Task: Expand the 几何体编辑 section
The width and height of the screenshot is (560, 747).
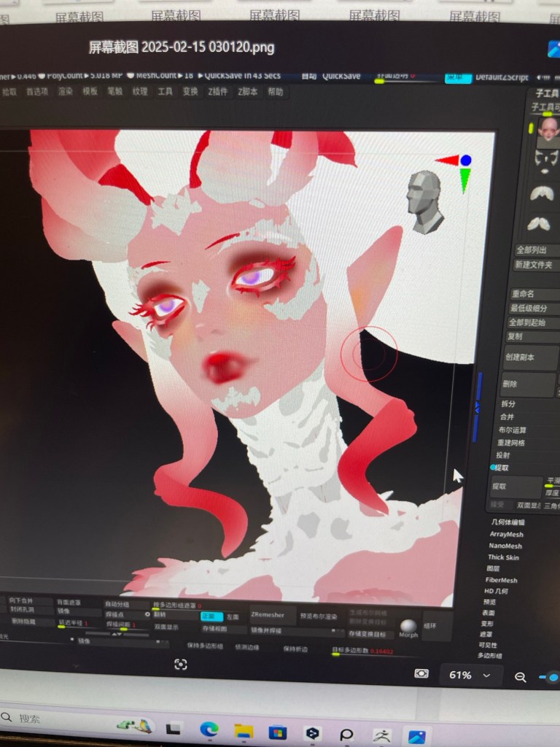Action: tap(507, 522)
